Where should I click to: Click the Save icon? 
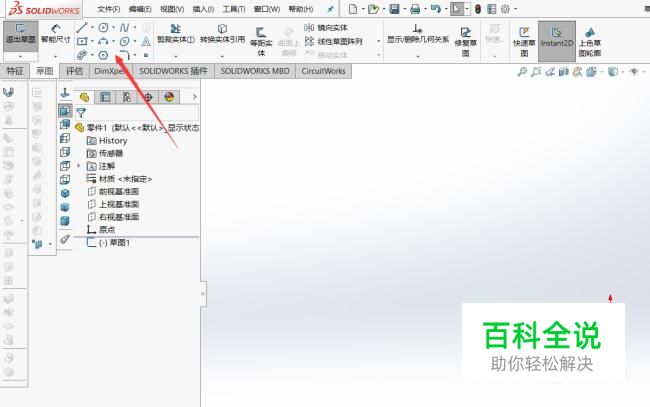[x=394, y=9]
